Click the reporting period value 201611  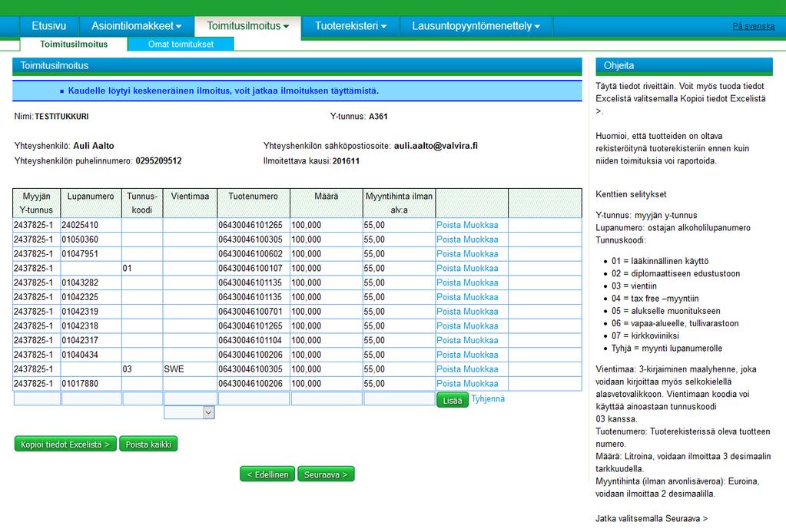(x=346, y=160)
